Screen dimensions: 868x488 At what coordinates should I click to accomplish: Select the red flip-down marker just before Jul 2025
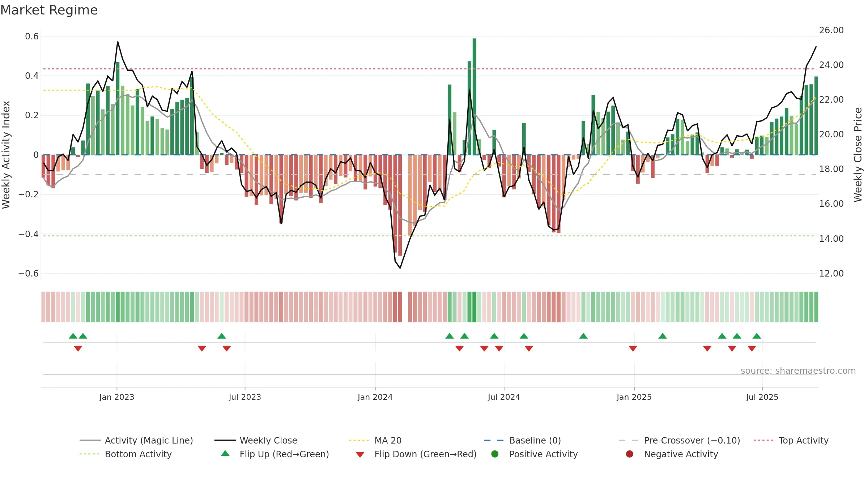(752, 348)
